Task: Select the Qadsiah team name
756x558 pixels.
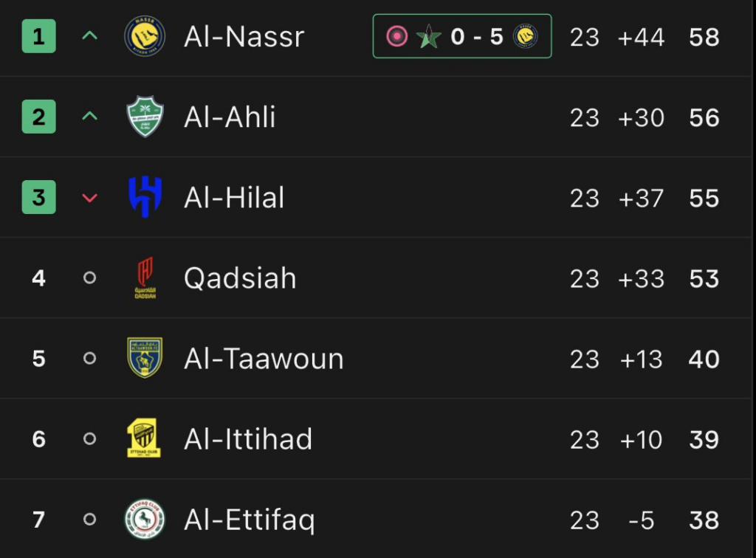Action: pyautogui.click(x=240, y=278)
